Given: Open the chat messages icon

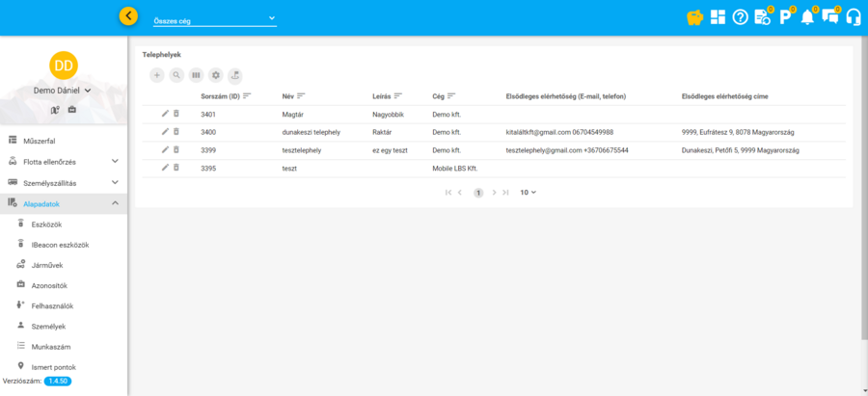Looking at the screenshot, I should [x=829, y=16].
